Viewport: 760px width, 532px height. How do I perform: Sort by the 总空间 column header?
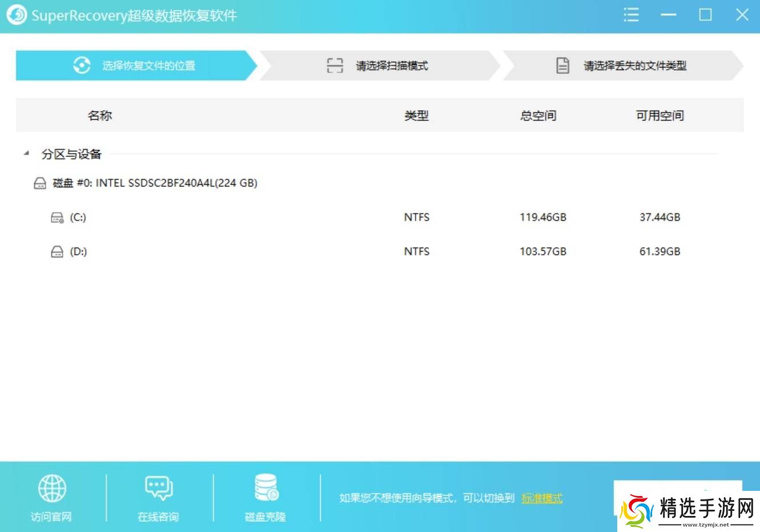pos(538,116)
